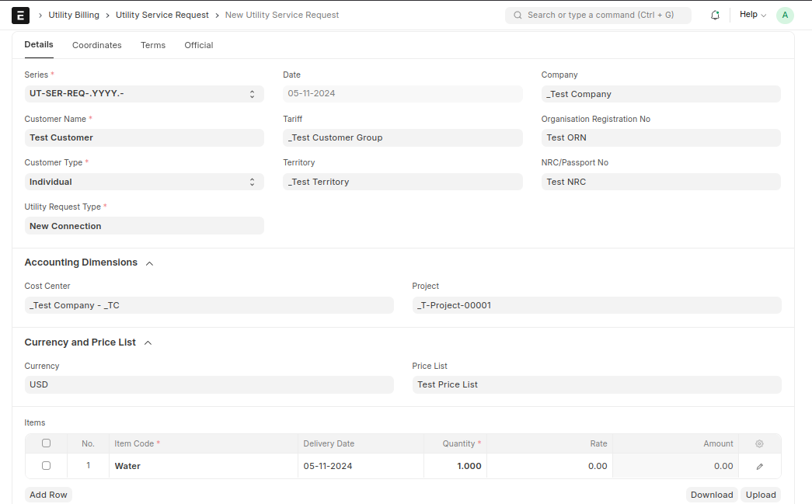
Task: Click the Delivery Date column header
Action: click(x=361, y=443)
